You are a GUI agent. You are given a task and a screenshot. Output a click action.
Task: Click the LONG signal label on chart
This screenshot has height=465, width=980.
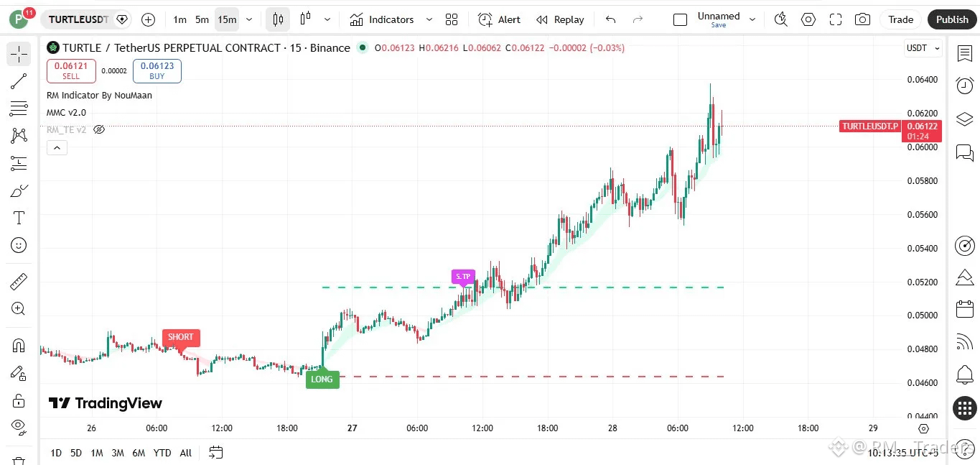322,379
